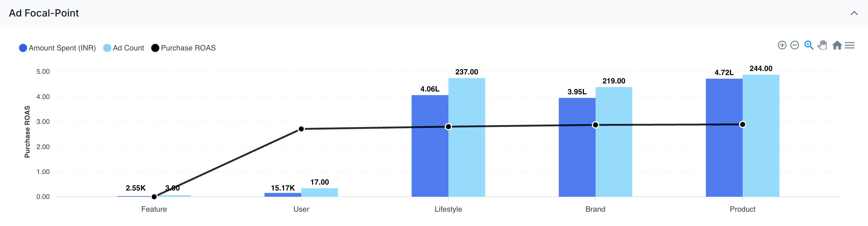Open the chart hamburger menu
The height and width of the screenshot is (226, 868).
coord(850,45)
